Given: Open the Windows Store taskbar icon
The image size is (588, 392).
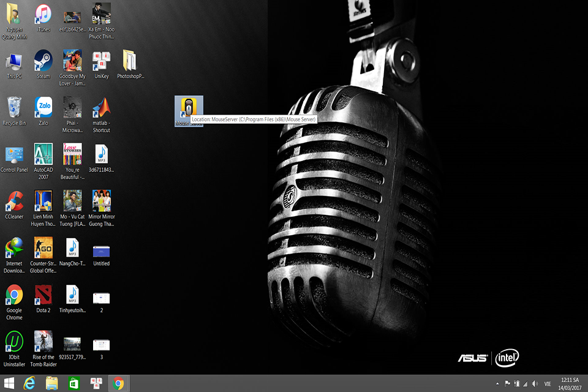Looking at the screenshot, I should click(x=74, y=383).
